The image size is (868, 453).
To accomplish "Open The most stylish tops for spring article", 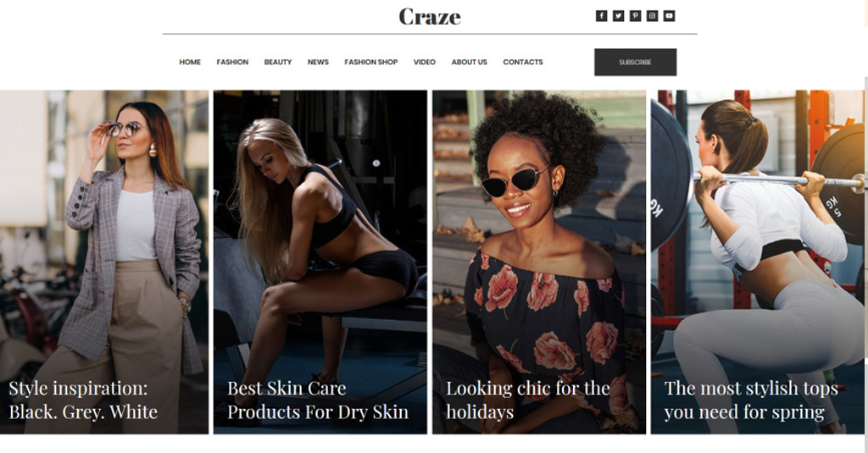I will pos(751,400).
